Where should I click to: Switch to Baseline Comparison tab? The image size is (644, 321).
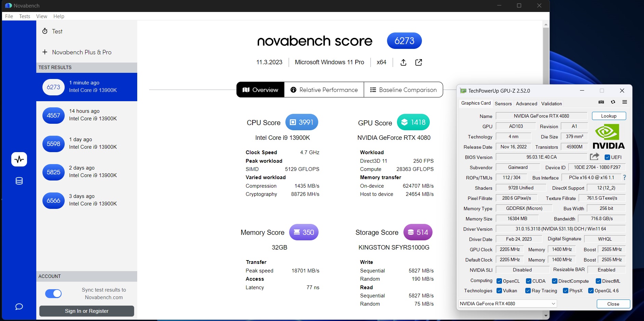(403, 90)
